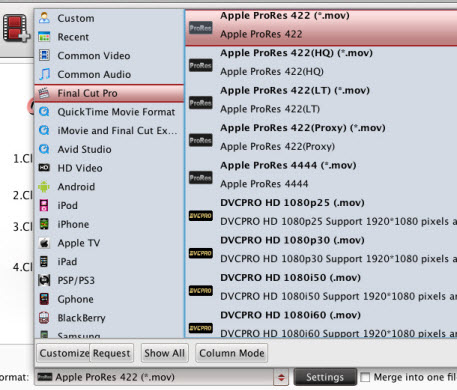
Task: Click the ProRes badge for Apple ProRes 422(Proxy)
Action: click(x=201, y=140)
